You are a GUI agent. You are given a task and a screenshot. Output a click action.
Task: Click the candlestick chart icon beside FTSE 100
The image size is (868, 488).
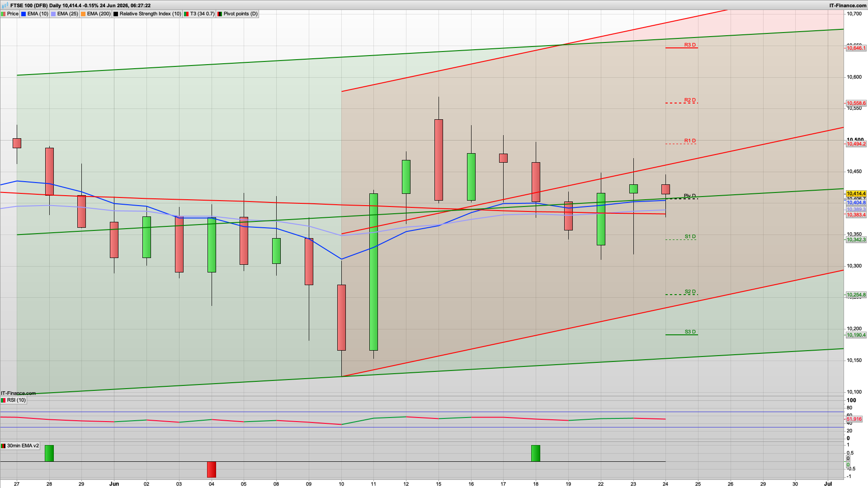(5, 5)
